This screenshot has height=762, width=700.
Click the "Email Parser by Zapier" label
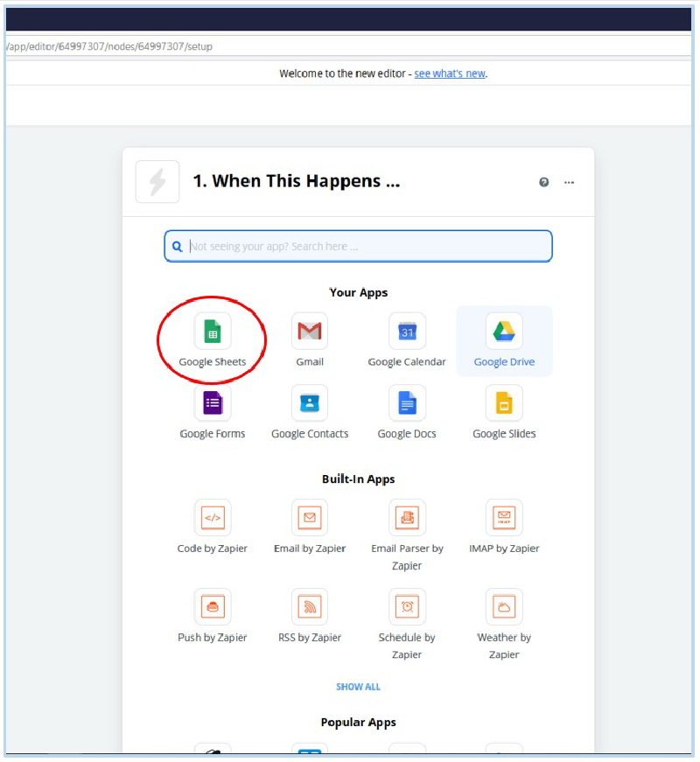(408, 557)
